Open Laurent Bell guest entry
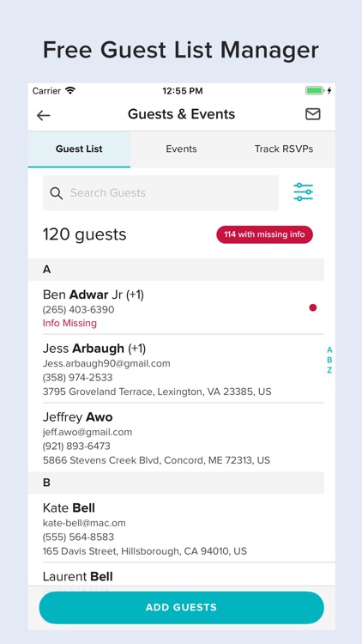 pyautogui.click(x=176, y=577)
